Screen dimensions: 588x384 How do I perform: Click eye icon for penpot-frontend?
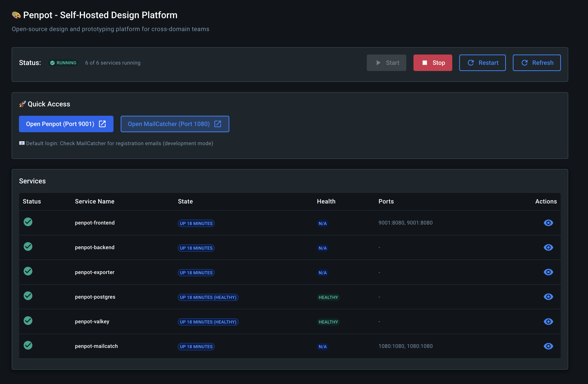click(548, 223)
